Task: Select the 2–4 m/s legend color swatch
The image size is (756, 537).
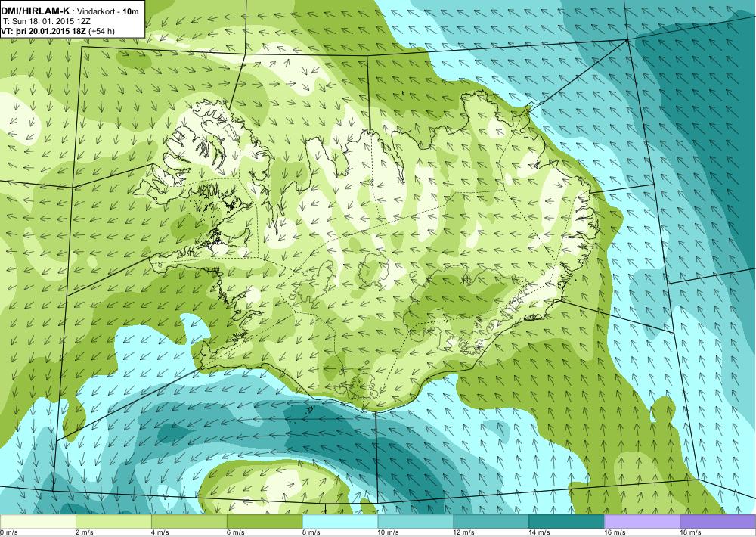Action: click(x=114, y=522)
